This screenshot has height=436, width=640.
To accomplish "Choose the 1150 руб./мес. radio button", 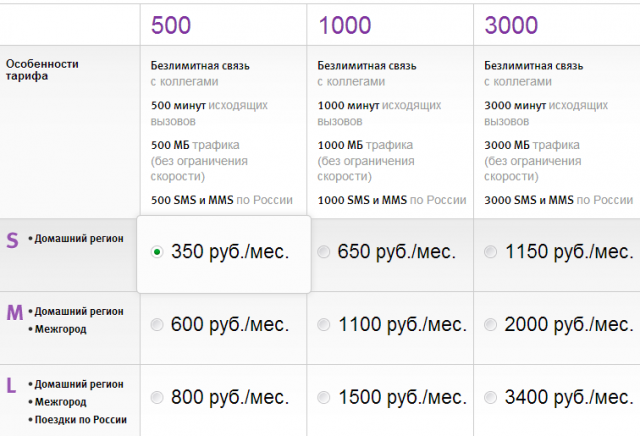I will pyautogui.click(x=490, y=252).
